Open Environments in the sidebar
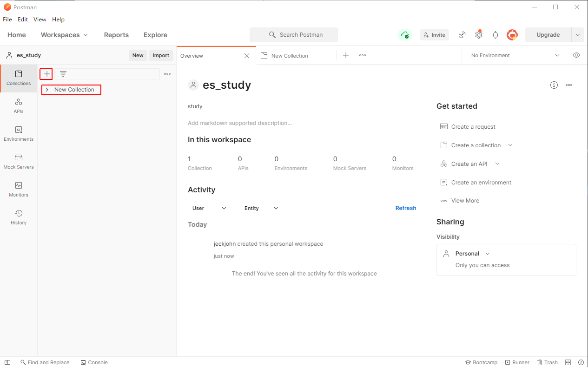Image resolution: width=588 pixels, height=367 pixels. click(x=19, y=134)
